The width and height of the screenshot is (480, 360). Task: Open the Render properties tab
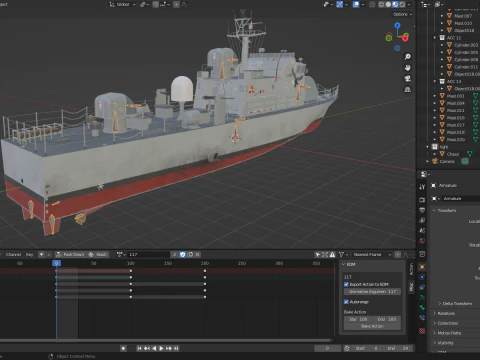coord(422,200)
